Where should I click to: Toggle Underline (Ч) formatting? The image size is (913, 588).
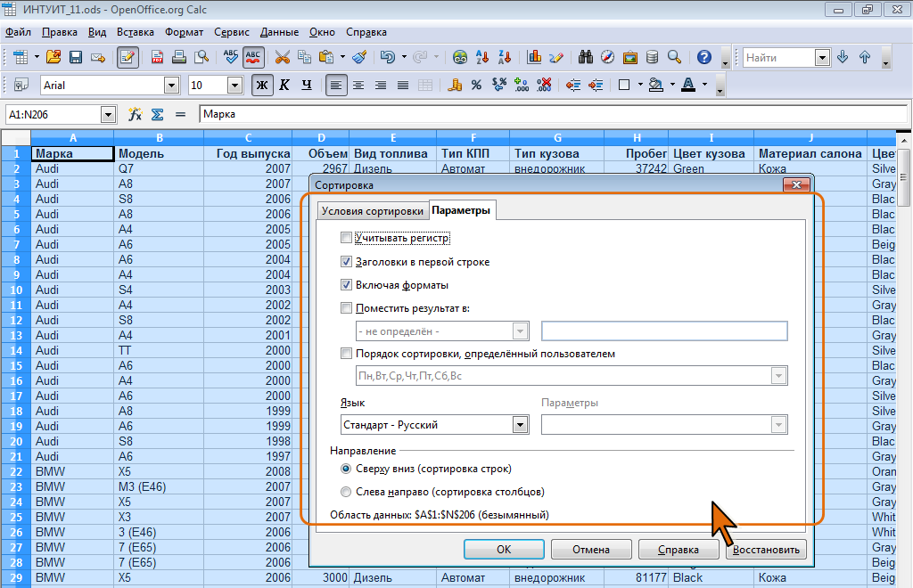tap(307, 85)
